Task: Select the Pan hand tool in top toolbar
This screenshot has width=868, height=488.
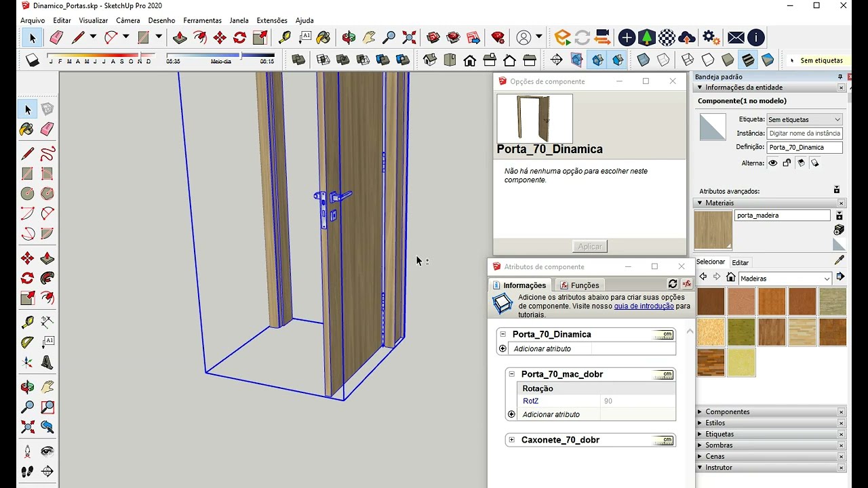Action: click(369, 37)
